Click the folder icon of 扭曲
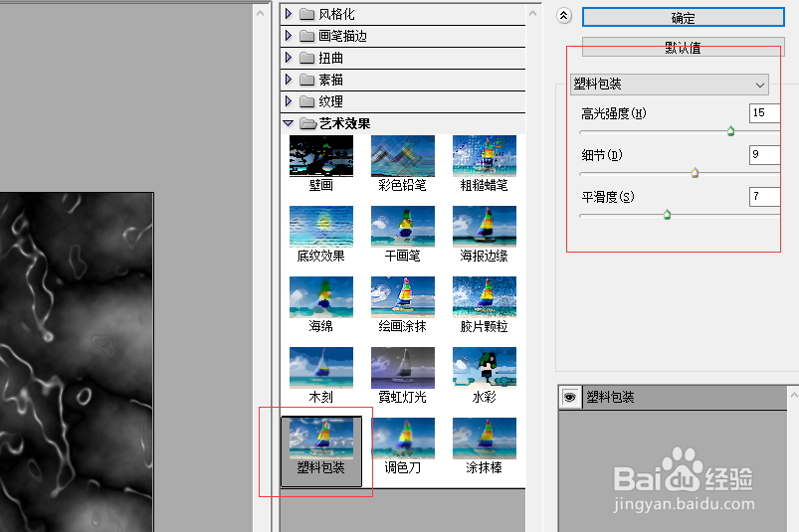 tap(306, 58)
